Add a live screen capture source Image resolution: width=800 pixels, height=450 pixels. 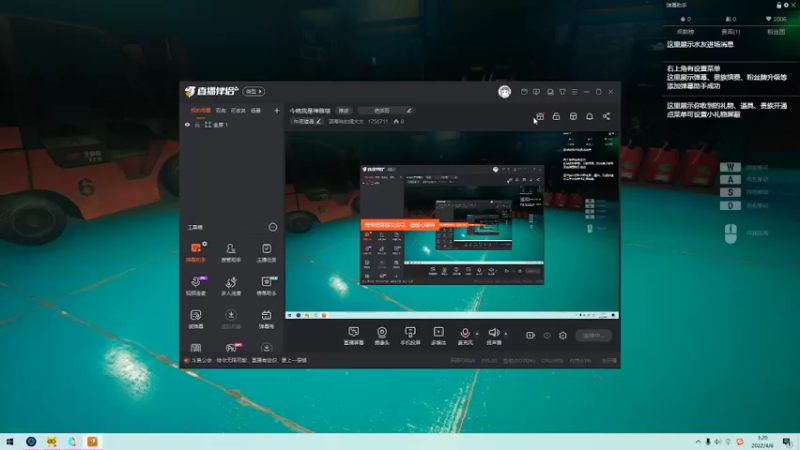point(354,336)
